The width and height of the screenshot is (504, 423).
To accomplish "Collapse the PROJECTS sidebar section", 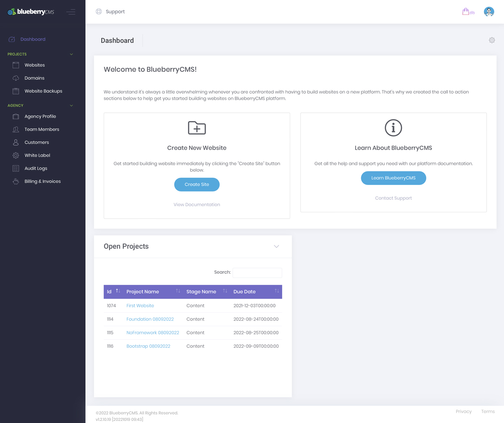I will point(71,54).
